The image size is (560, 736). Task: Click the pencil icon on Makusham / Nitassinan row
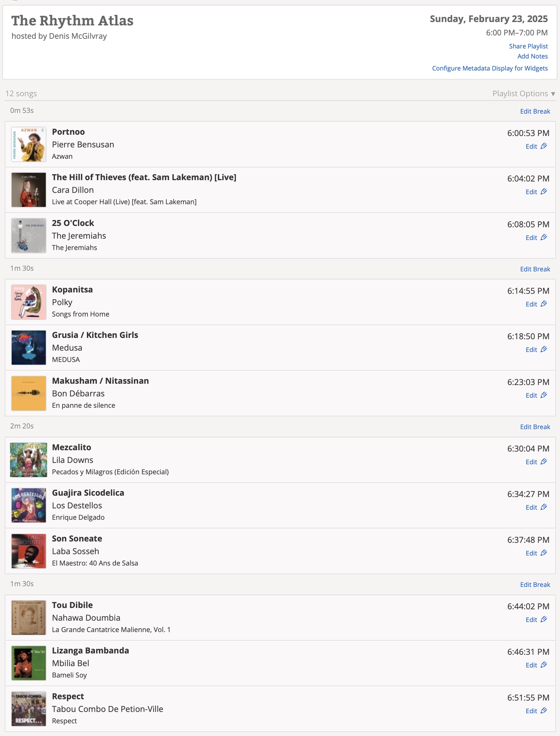544,395
